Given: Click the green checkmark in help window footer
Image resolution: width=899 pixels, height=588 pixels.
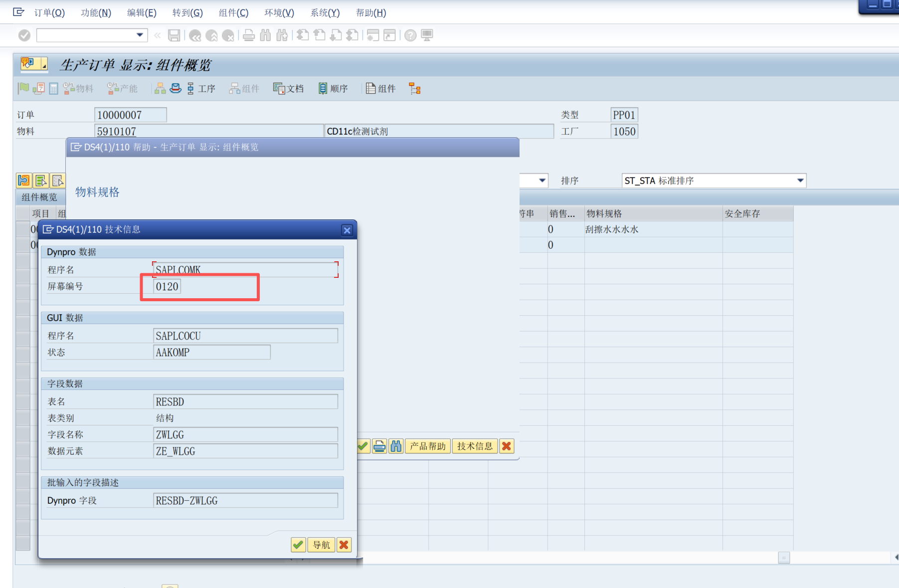Looking at the screenshot, I should click(363, 446).
